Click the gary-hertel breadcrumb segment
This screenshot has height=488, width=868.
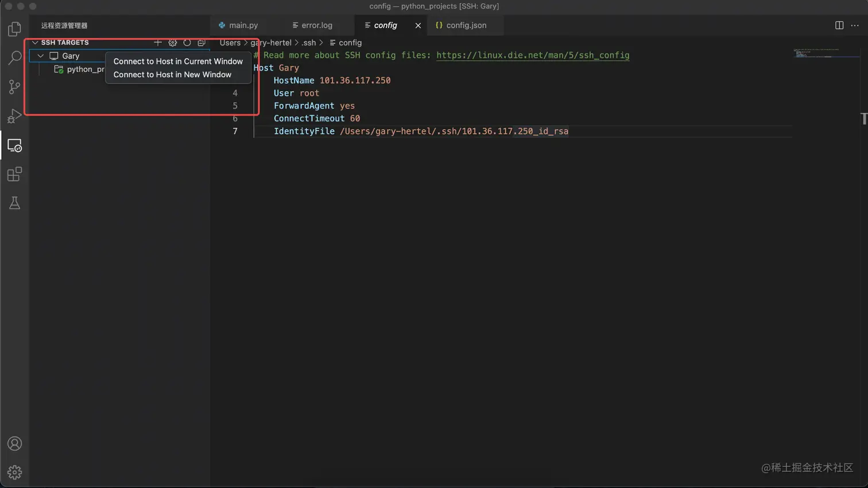[x=271, y=42]
